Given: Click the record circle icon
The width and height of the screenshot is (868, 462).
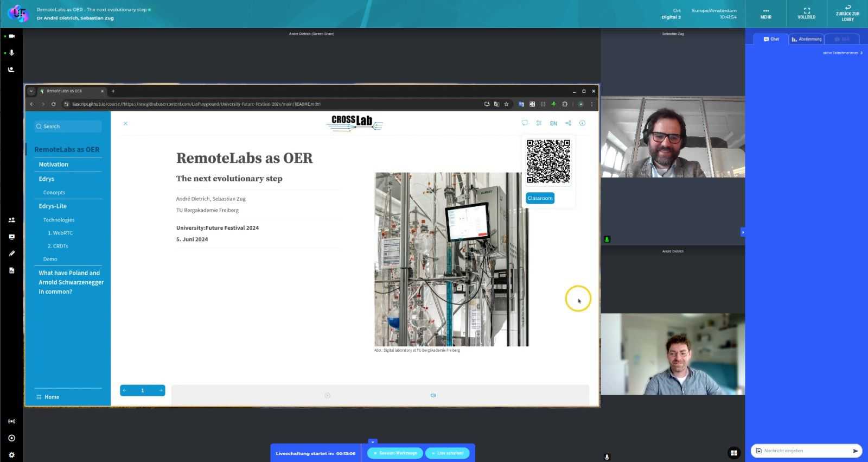Looking at the screenshot, I should pos(11,438).
